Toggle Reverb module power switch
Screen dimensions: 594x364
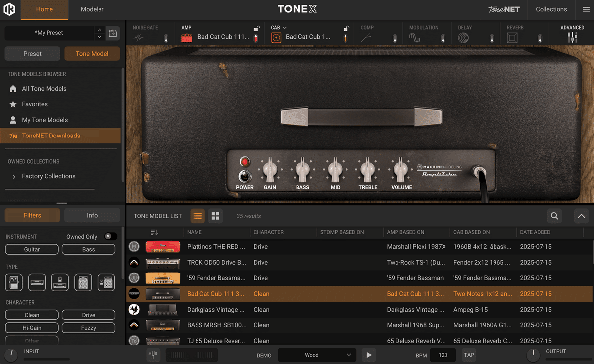click(540, 38)
